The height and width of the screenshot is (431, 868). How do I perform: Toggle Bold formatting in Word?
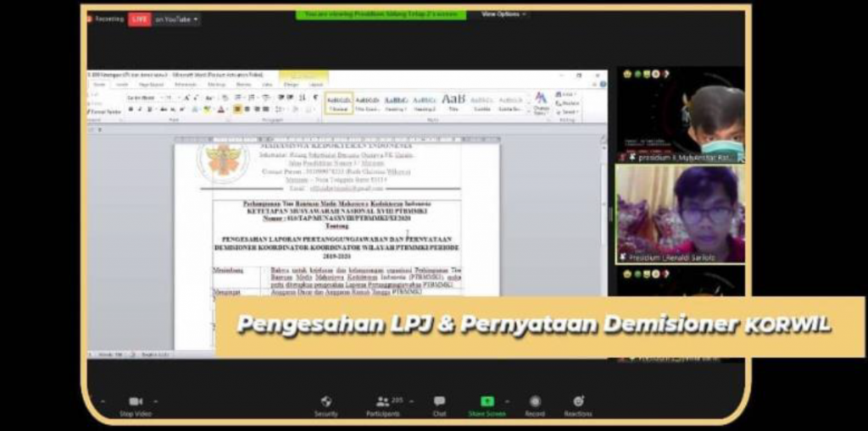pyautogui.click(x=131, y=109)
